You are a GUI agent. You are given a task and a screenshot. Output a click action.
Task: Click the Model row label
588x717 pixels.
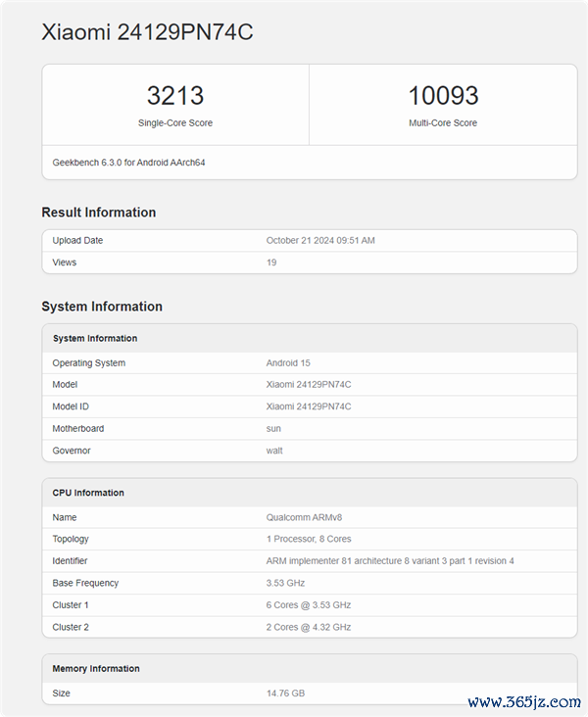point(65,385)
